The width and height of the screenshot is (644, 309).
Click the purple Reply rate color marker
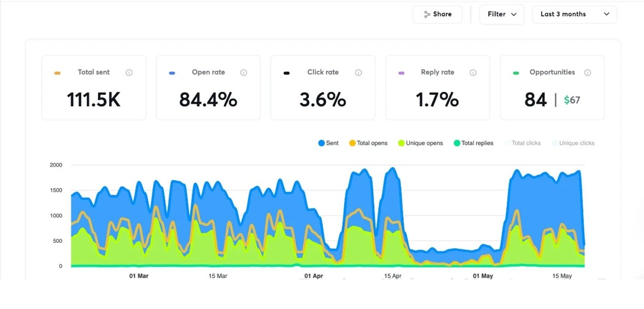coord(401,73)
